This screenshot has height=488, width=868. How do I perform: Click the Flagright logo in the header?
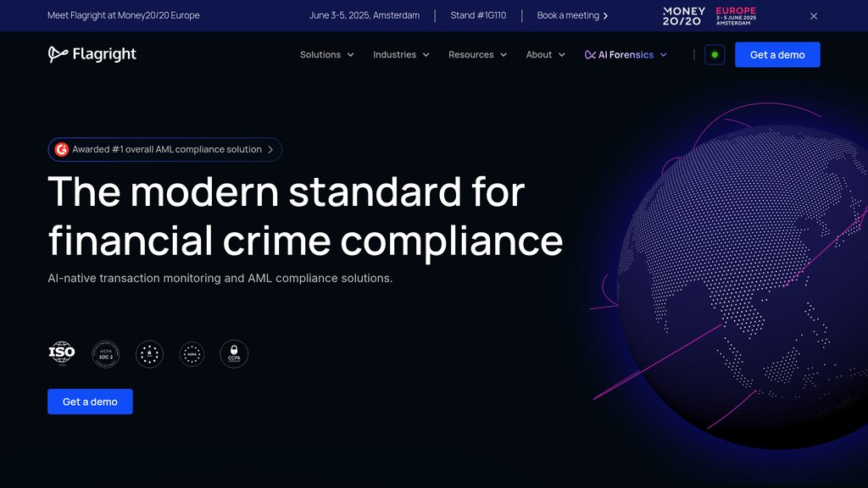[92, 54]
